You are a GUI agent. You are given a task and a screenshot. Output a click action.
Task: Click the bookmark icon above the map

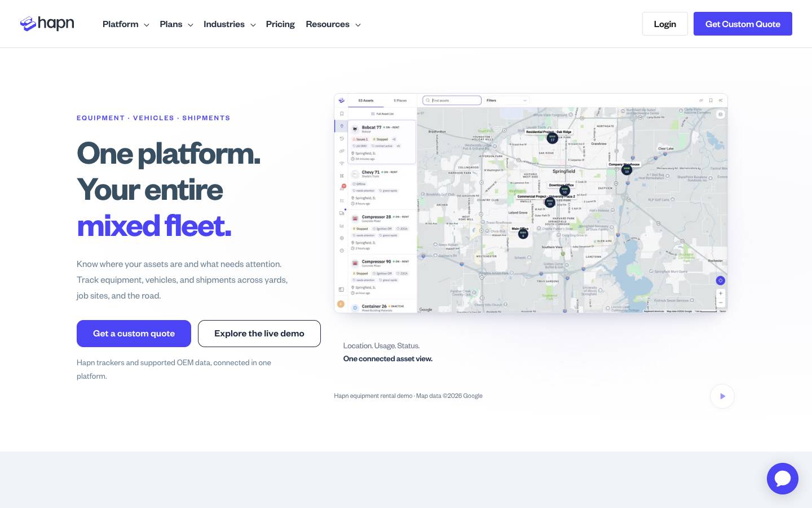tap(710, 100)
